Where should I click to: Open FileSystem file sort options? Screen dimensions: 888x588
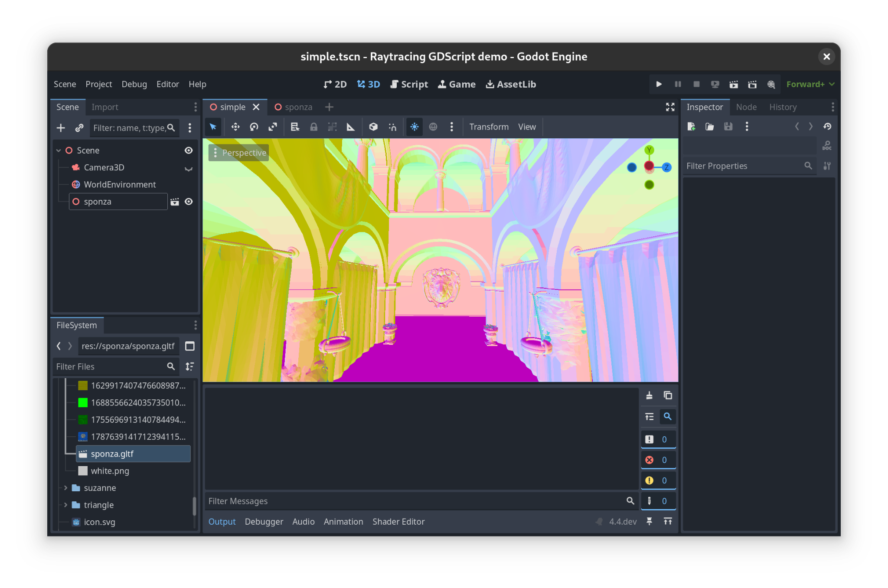(189, 367)
